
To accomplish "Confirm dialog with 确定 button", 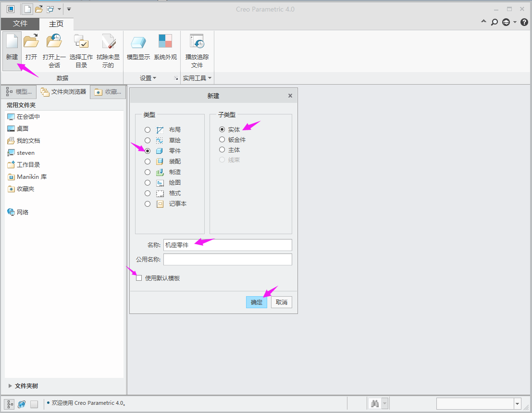I will tap(257, 302).
